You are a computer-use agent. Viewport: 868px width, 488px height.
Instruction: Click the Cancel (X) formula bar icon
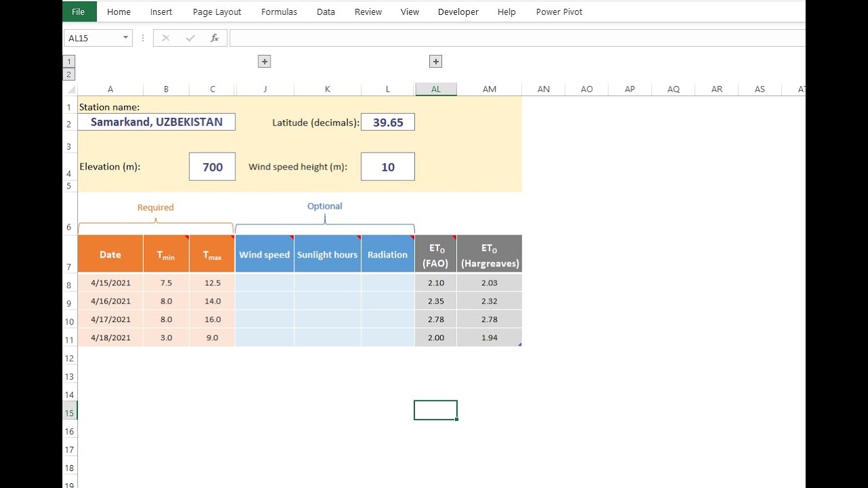(165, 38)
